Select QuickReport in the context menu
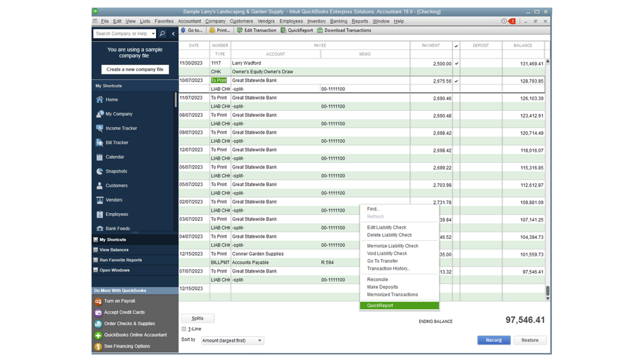 click(399, 306)
